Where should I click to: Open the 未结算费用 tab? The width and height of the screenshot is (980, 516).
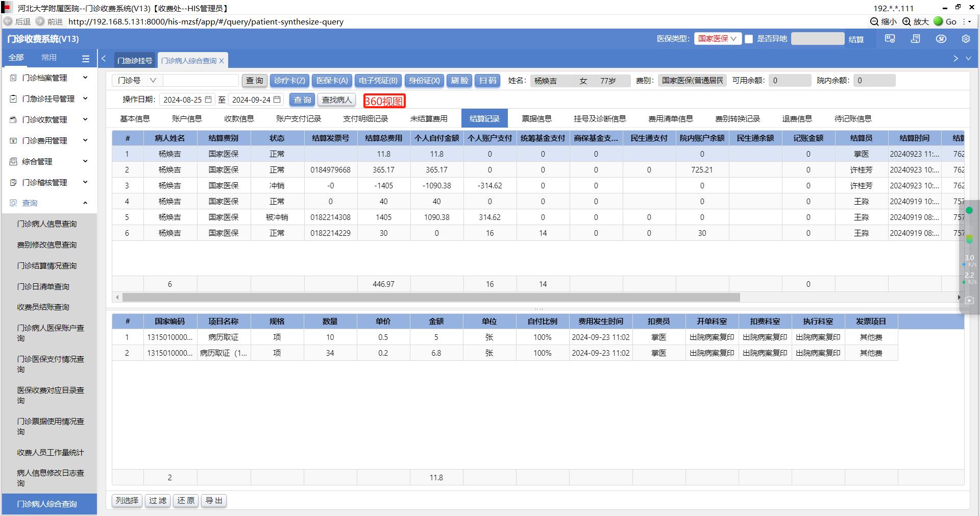(x=429, y=119)
